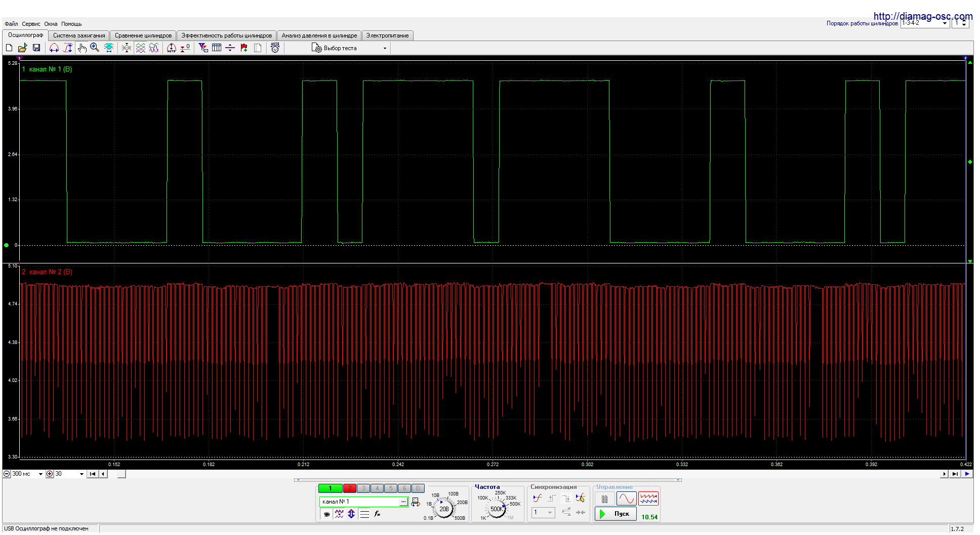
Task: Select the horizontal measurement (red arc) tool
Action: pos(54,48)
